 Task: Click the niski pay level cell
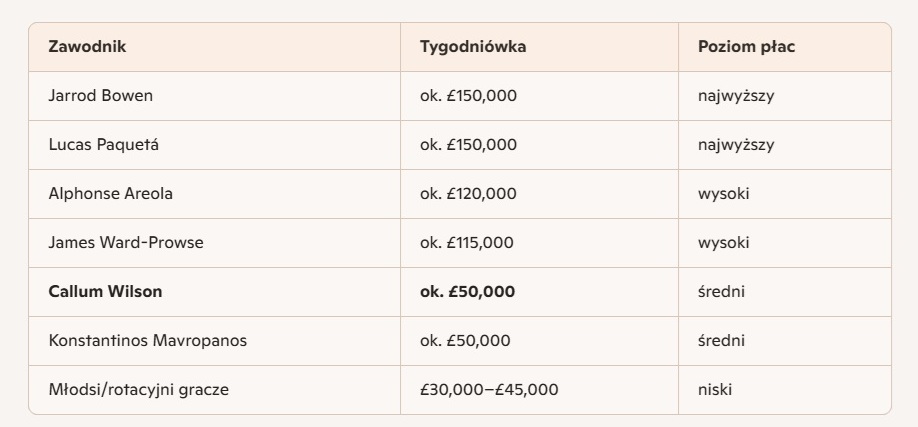click(x=715, y=390)
